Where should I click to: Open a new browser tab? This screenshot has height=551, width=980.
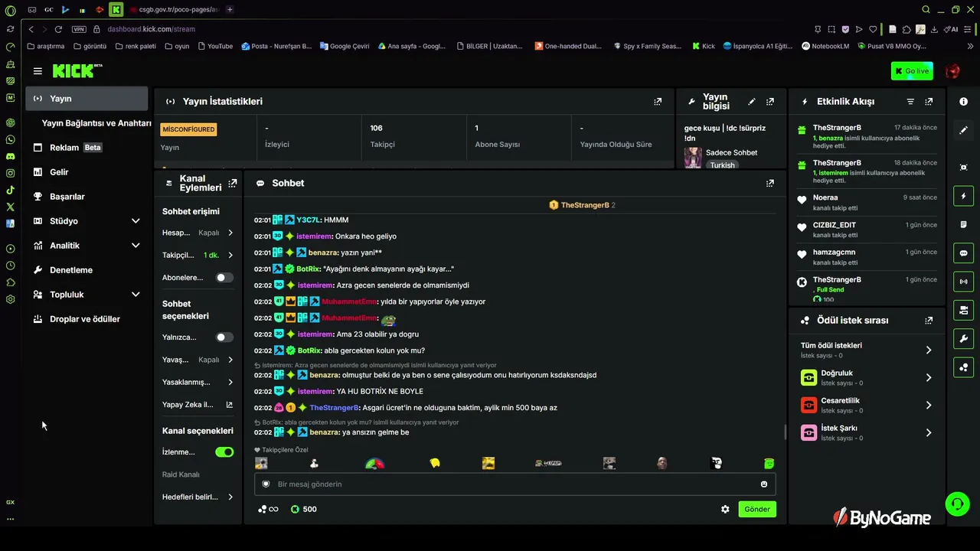[x=230, y=9]
